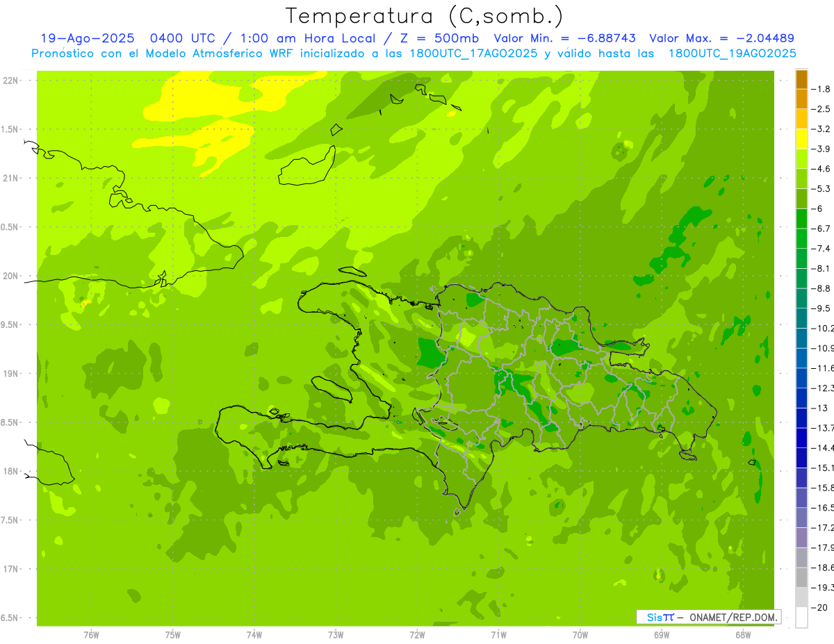
Task: Click the orange-brown top legend swatch above -1.8
Action: tap(801, 79)
